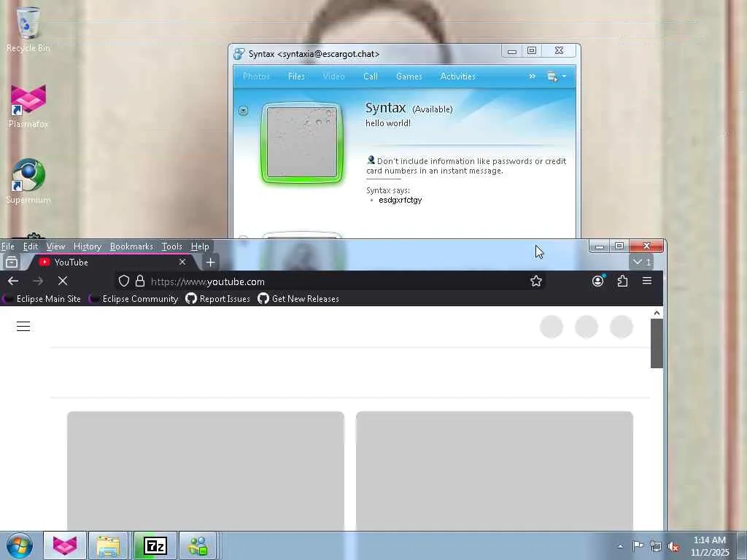Collapse the contact display picture arrow
Viewport: 747px width, 560px height.
[x=243, y=111]
